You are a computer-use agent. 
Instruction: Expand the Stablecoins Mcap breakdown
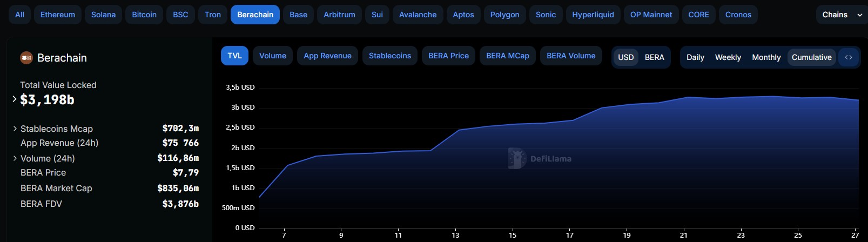pyautogui.click(x=15, y=129)
